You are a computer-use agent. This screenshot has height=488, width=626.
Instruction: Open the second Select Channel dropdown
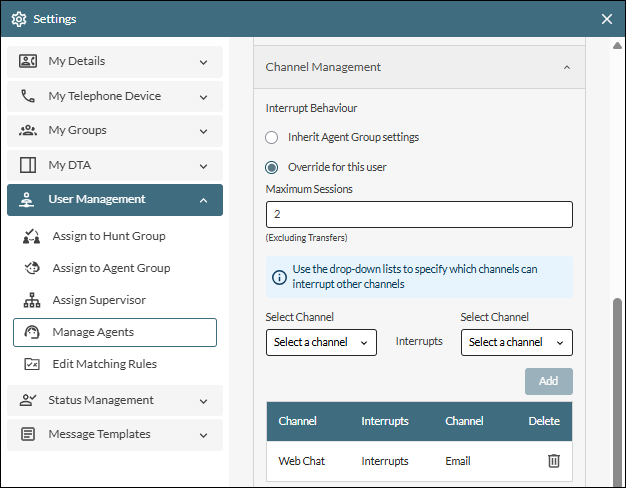[516, 343]
